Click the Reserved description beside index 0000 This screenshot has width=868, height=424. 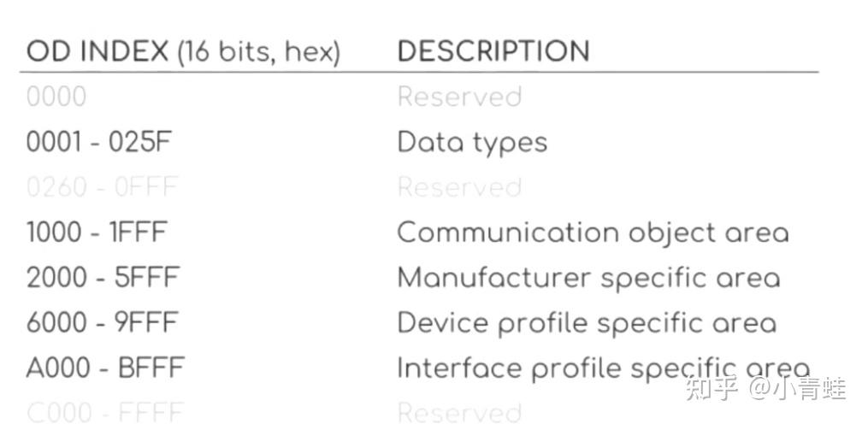pos(459,97)
